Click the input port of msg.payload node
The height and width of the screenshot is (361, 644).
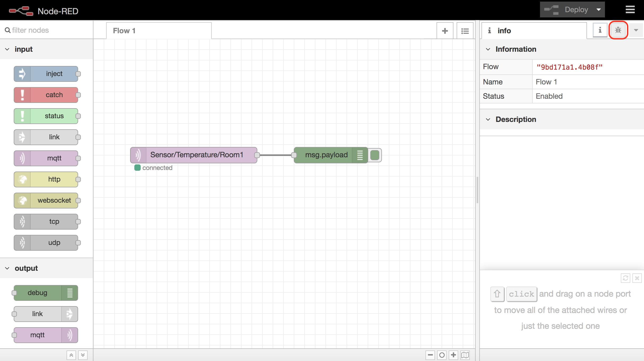click(294, 155)
